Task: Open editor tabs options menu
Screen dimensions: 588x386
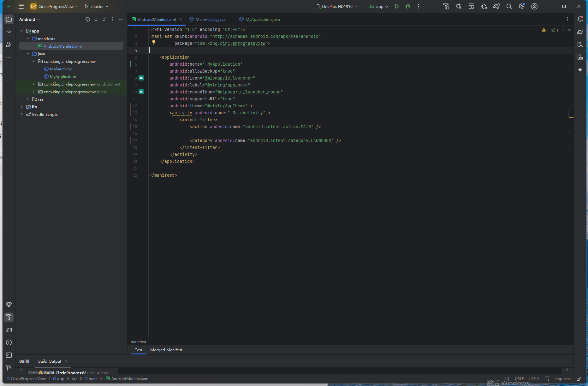Action: point(567,19)
